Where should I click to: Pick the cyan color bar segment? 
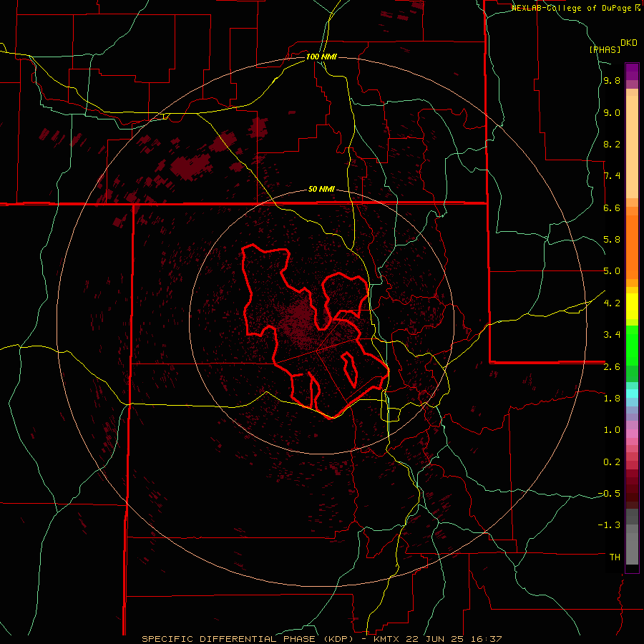point(632,394)
